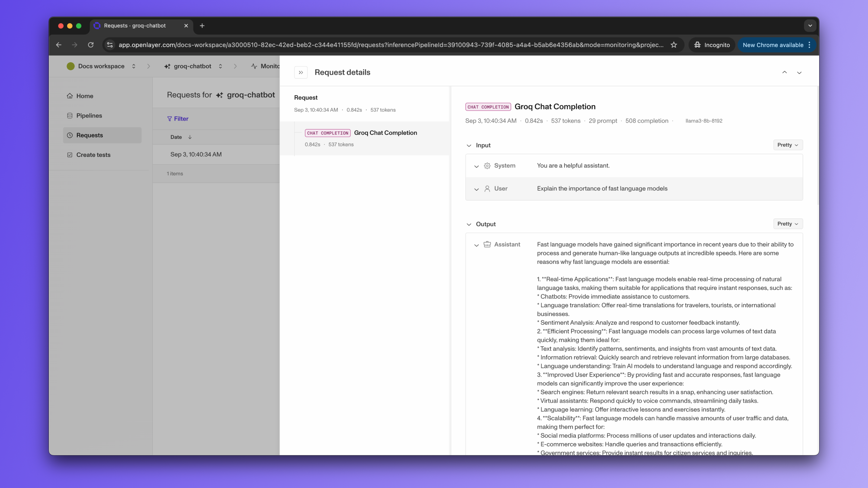
Task: Click the '29 prompt' token count
Action: (603, 121)
